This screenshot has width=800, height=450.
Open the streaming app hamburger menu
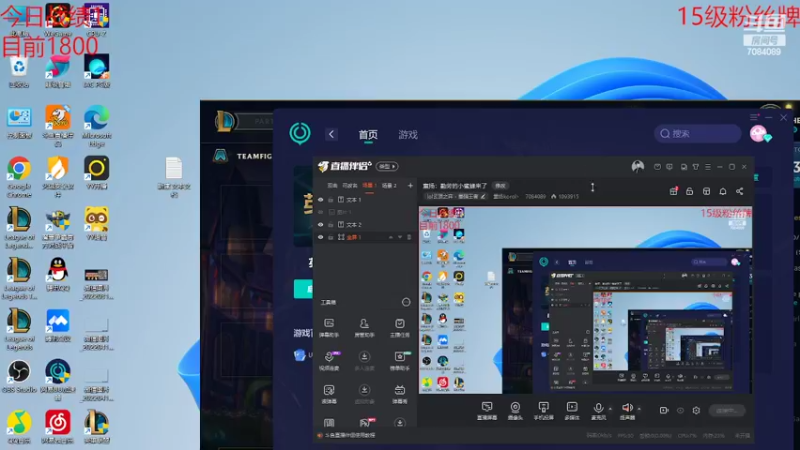(x=708, y=167)
